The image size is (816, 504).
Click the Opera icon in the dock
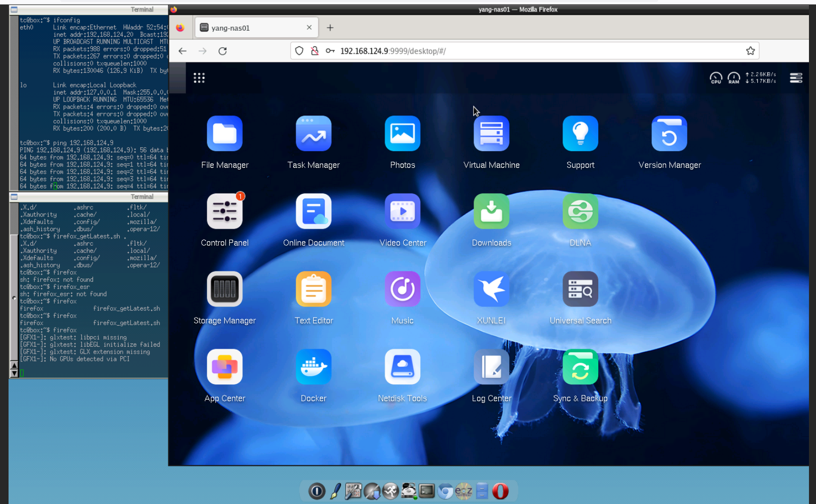coord(500,491)
